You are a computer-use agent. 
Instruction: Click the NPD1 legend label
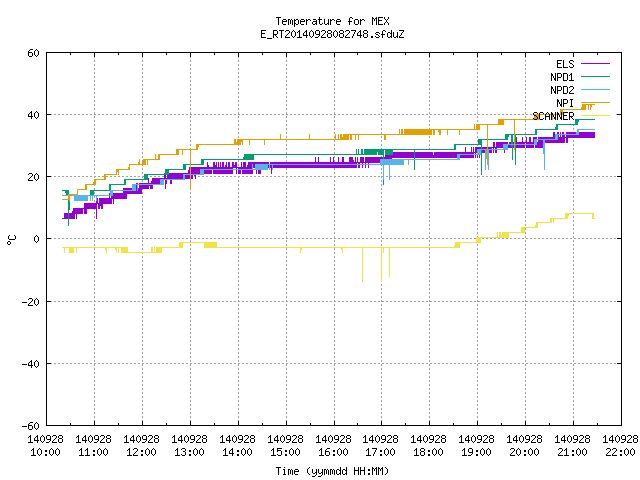(x=562, y=77)
